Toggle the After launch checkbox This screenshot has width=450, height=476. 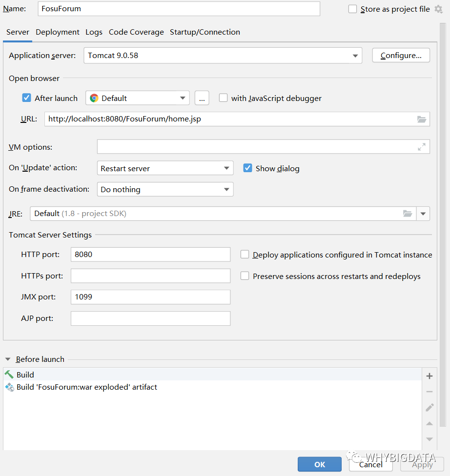[27, 98]
